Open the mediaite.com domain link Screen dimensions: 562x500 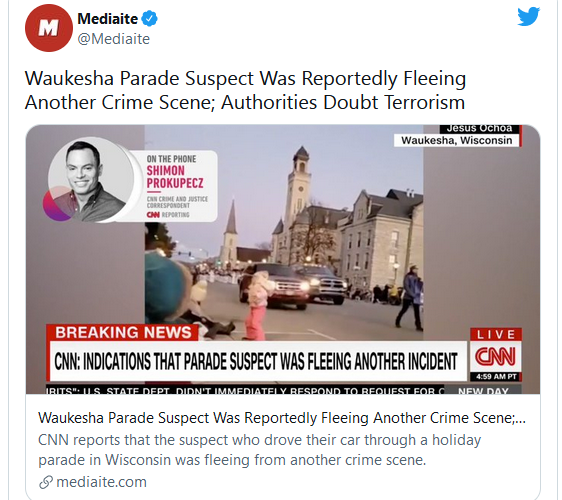click(x=101, y=482)
